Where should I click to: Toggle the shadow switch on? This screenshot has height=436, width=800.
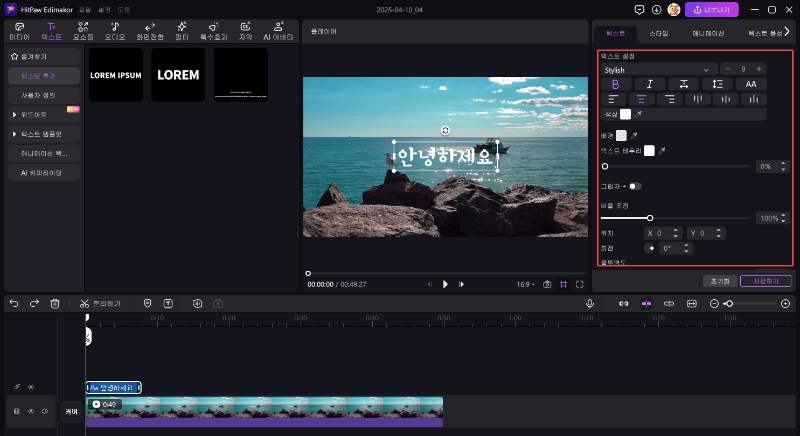(634, 186)
